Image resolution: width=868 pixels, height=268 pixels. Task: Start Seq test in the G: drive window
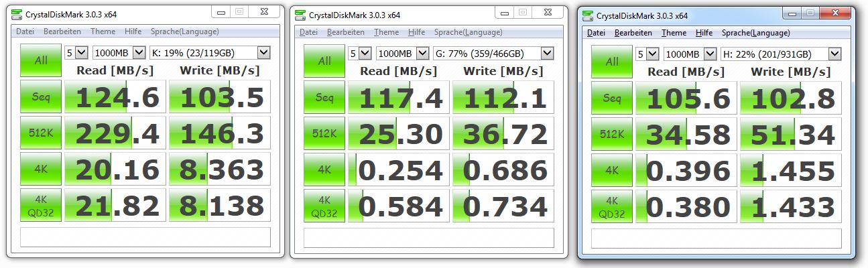click(324, 97)
